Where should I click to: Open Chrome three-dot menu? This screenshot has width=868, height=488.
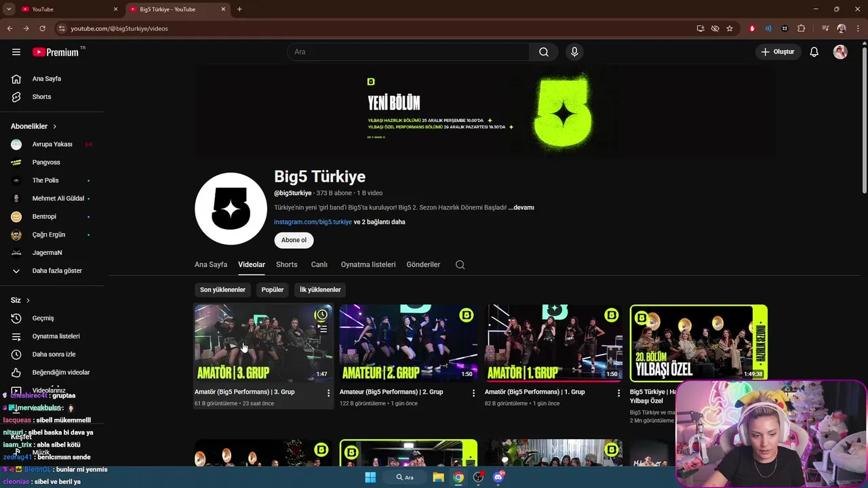click(857, 28)
